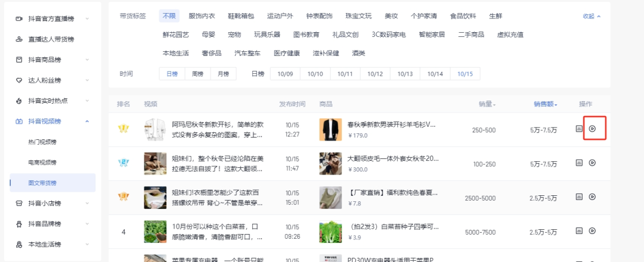Image resolution: width=644 pixels, height=262 pixels.
Task: Click the rank 1 gold trophy icon
Action: 123,129
